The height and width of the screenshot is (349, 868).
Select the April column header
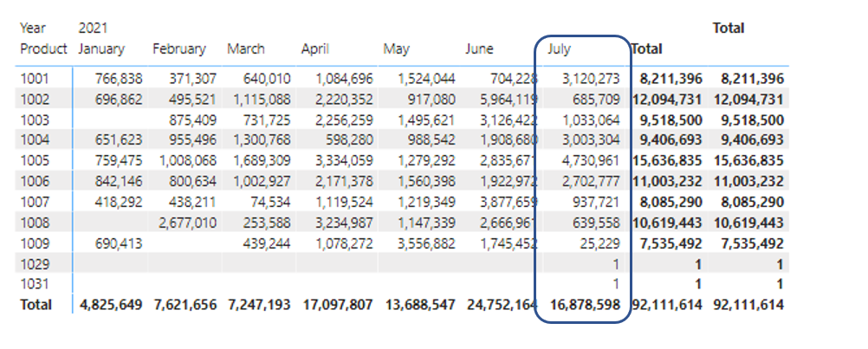pos(315,48)
